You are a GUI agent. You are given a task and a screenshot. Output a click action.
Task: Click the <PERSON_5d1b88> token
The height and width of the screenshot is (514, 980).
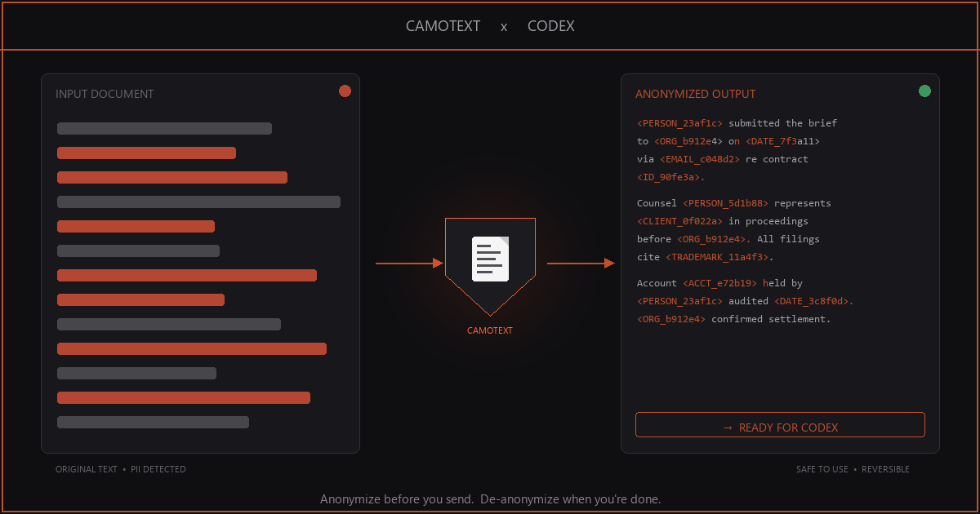coord(726,203)
